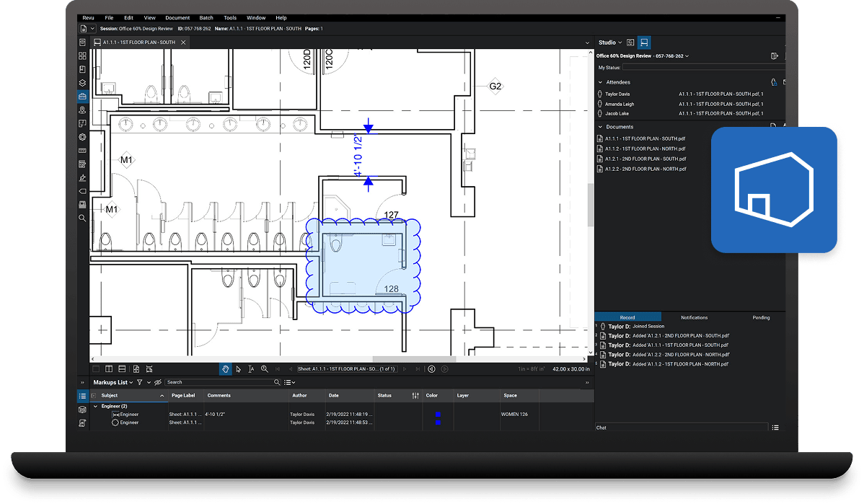
Task: Open the Thumbnails grid panel icon
Action: (82, 56)
